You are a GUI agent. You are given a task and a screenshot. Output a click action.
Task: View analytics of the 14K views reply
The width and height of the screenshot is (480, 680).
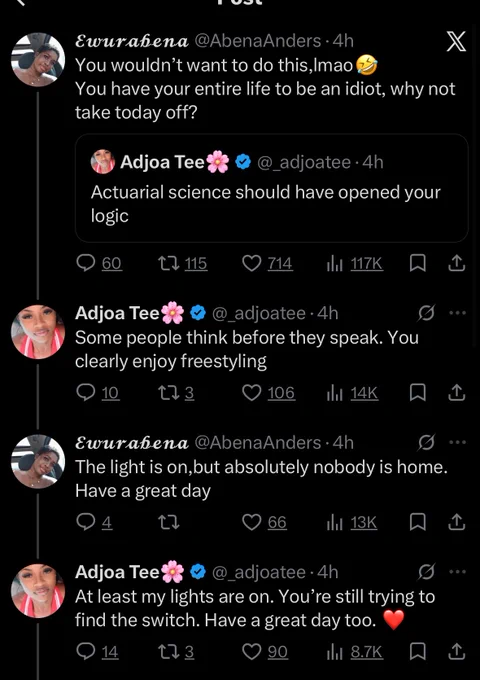point(352,393)
